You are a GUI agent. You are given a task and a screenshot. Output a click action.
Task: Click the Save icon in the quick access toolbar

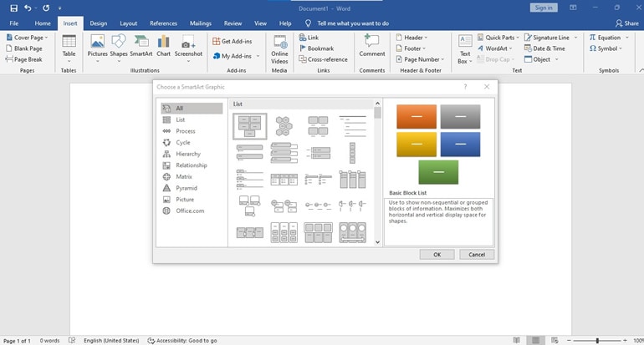coord(13,8)
